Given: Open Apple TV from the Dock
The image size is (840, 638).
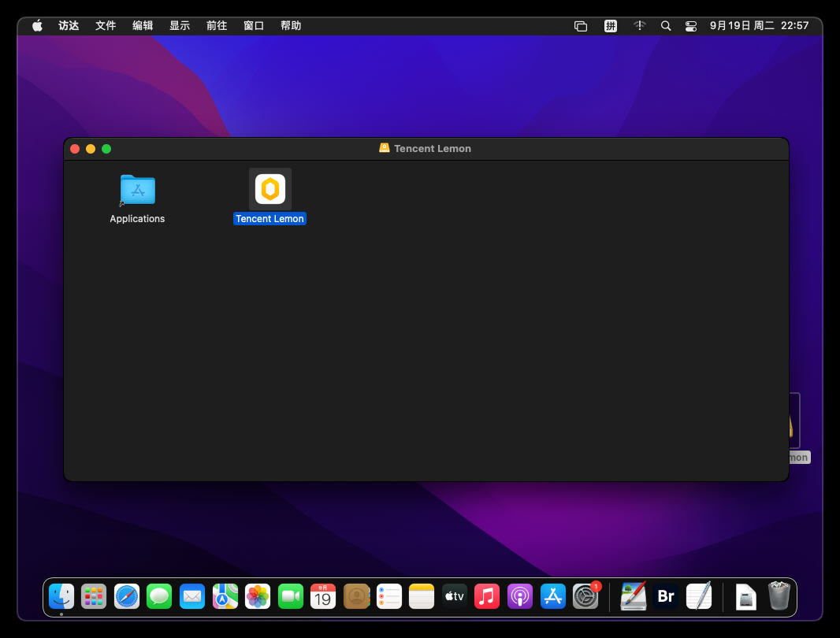Looking at the screenshot, I should pyautogui.click(x=455, y=596).
